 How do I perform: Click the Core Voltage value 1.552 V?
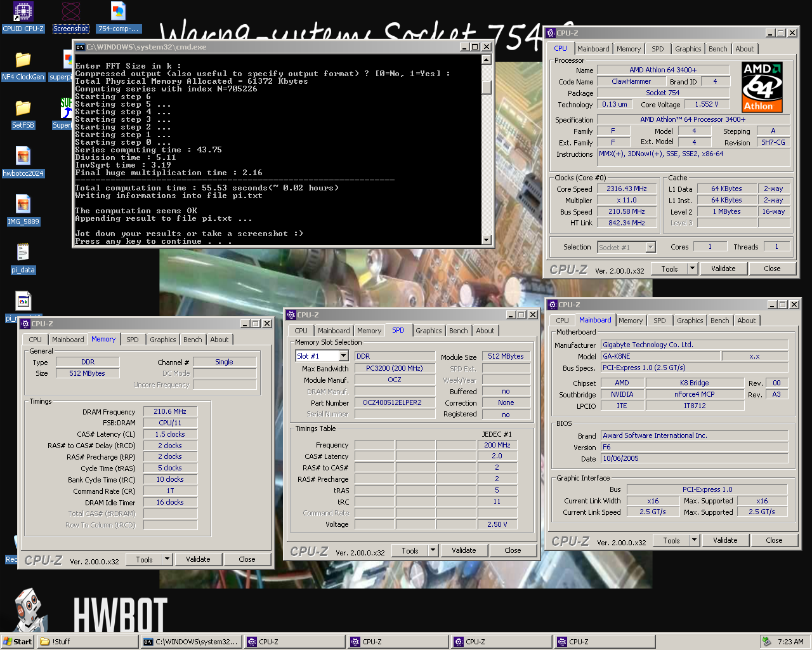(707, 104)
